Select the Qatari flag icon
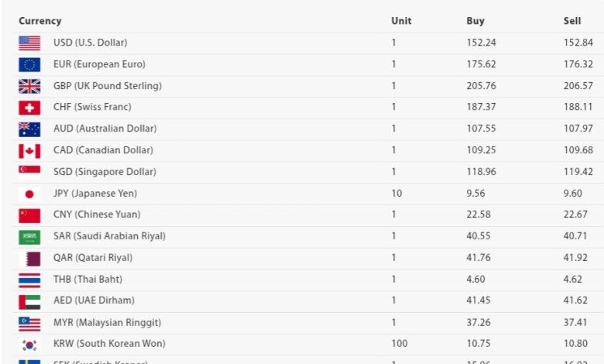The height and width of the screenshot is (364, 604). [29, 259]
